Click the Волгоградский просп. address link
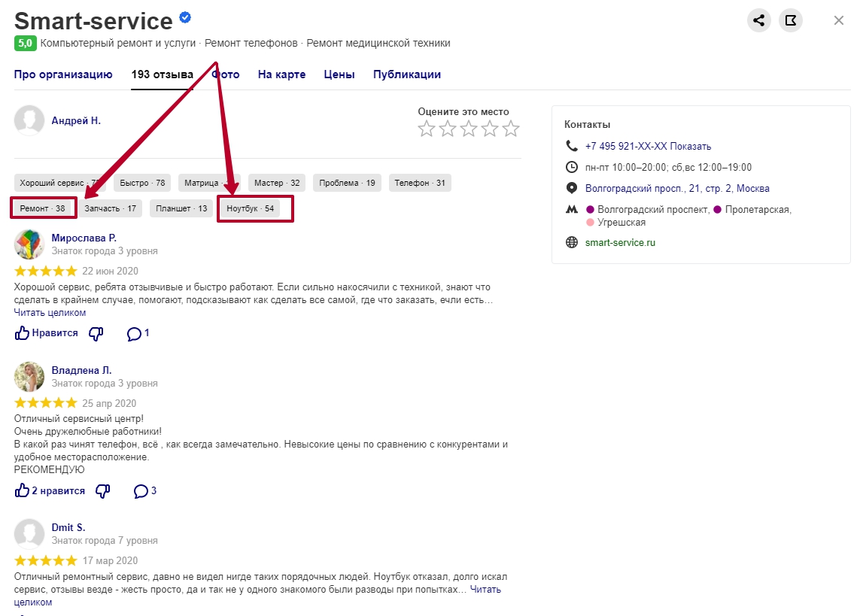 [677, 189]
